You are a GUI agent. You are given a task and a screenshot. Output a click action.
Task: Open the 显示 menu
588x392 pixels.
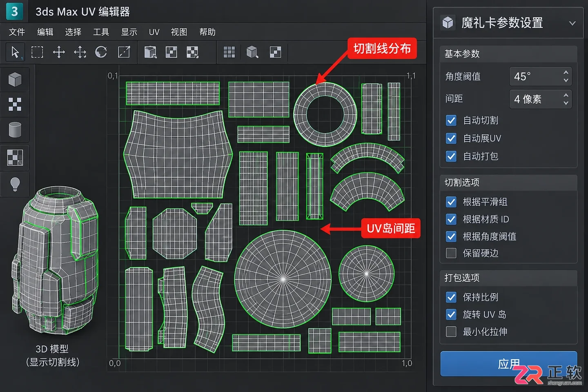129,32
